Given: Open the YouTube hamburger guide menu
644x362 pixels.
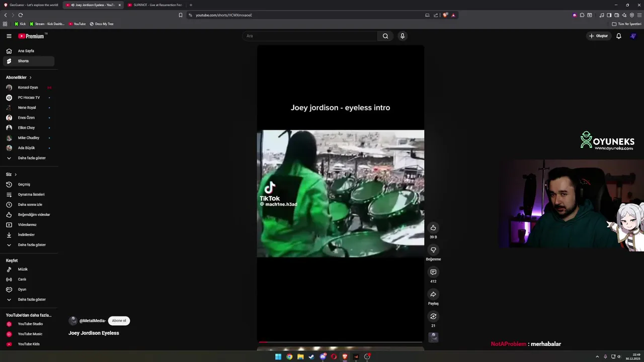Looking at the screenshot, I should click(x=9, y=36).
